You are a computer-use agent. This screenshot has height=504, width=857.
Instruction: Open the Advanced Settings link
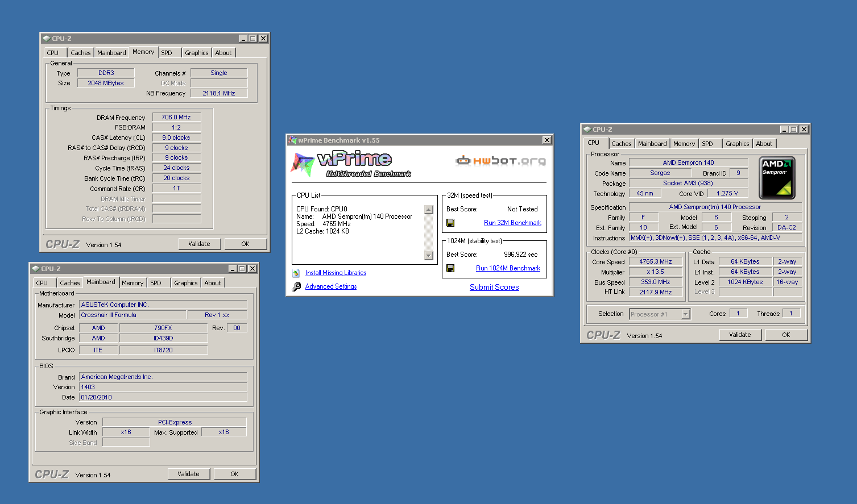331,286
